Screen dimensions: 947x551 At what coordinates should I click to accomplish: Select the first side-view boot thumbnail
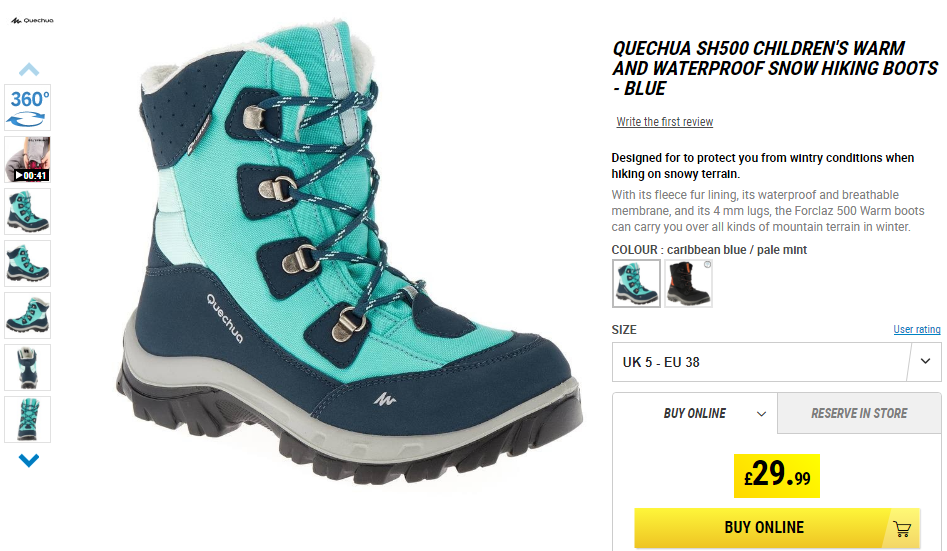coord(28,211)
